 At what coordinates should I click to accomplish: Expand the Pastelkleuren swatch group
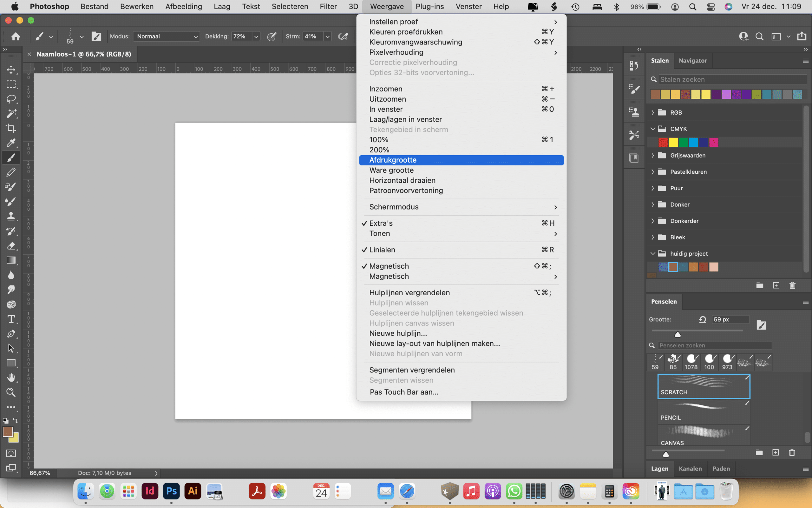pos(653,172)
